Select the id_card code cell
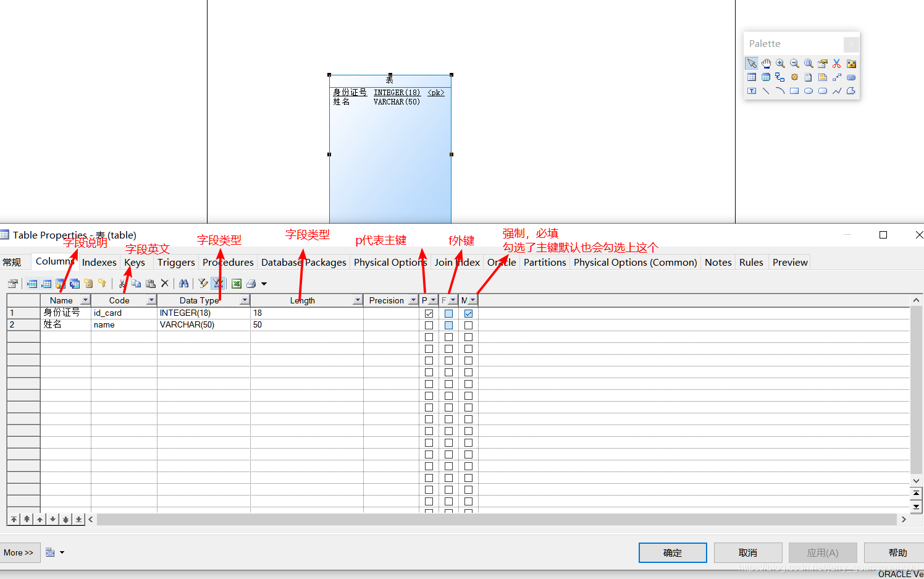 [124, 313]
